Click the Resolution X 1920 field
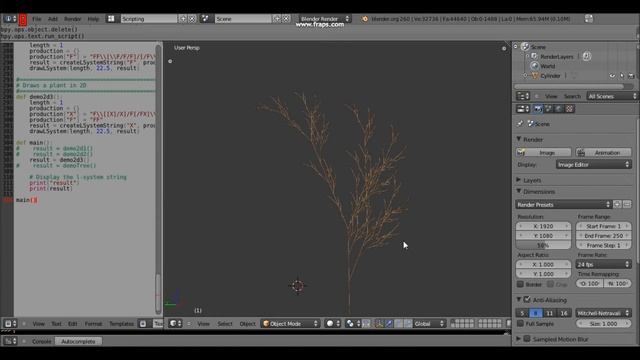The image size is (640, 360). coord(543,226)
